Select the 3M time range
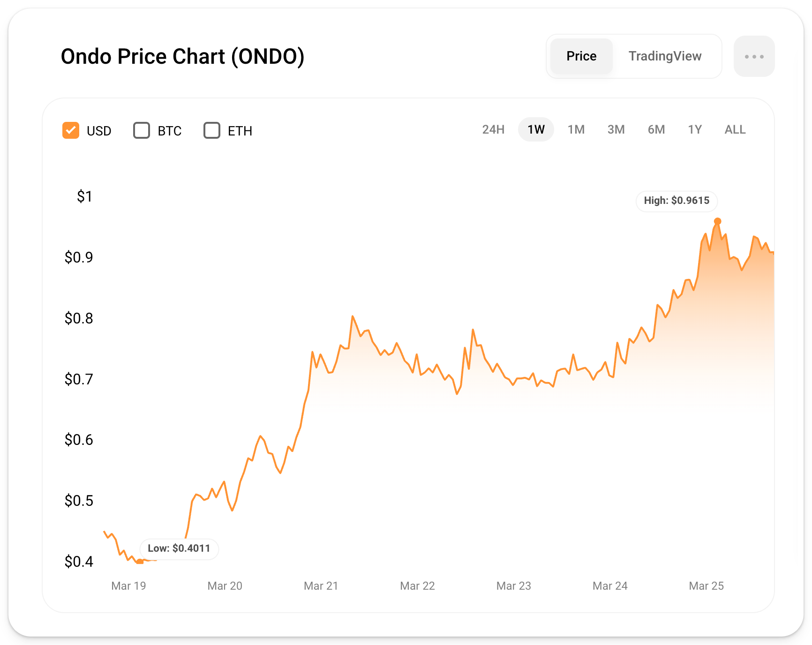This screenshot has height=645, width=812. click(616, 129)
